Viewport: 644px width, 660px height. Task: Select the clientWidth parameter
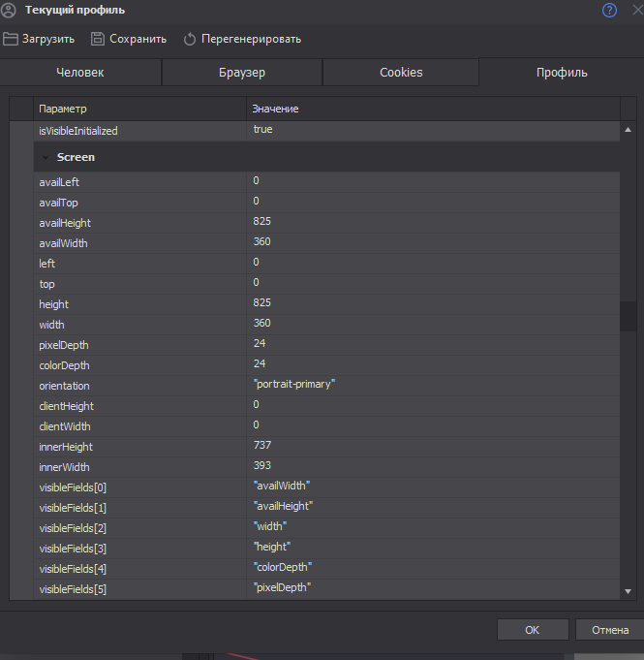326,426
